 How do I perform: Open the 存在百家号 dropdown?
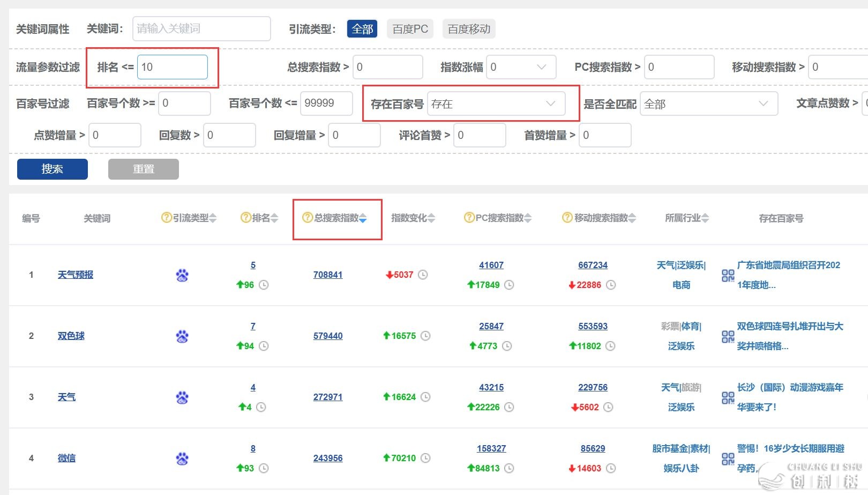496,104
